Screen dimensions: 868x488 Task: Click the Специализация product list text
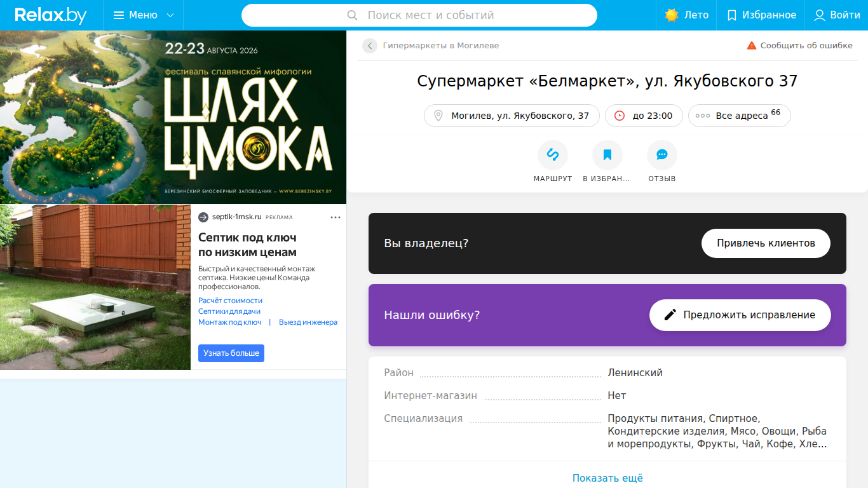(x=717, y=431)
